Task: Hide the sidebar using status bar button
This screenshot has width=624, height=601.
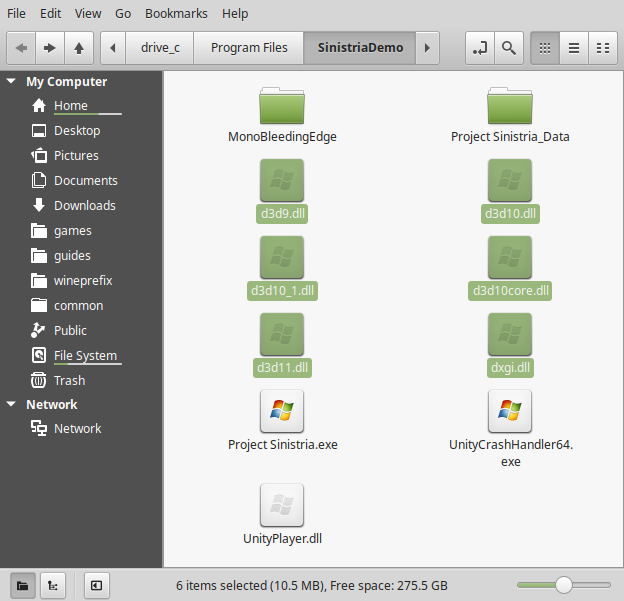Action: point(97,585)
